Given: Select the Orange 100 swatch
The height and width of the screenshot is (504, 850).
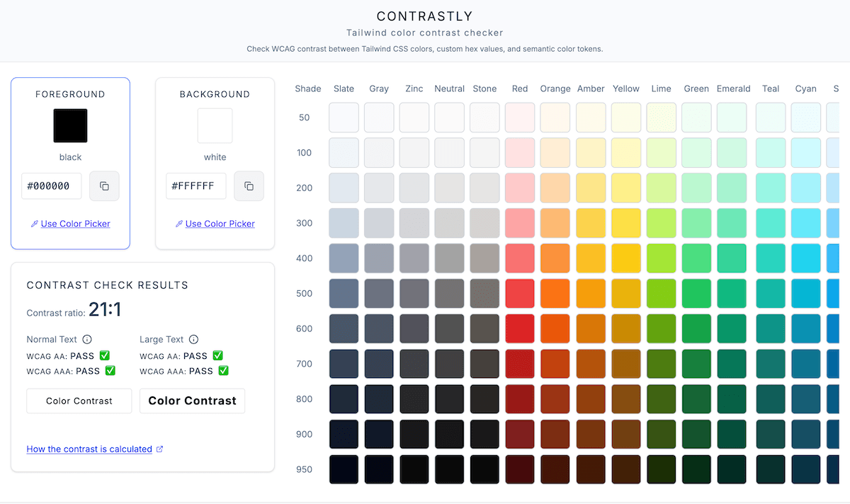Looking at the screenshot, I should click(555, 152).
